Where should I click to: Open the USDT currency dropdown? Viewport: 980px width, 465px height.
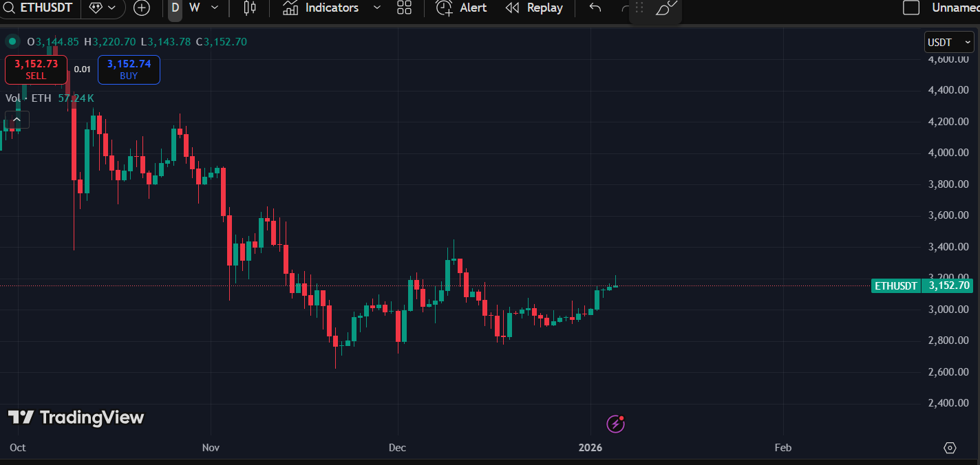coord(949,43)
